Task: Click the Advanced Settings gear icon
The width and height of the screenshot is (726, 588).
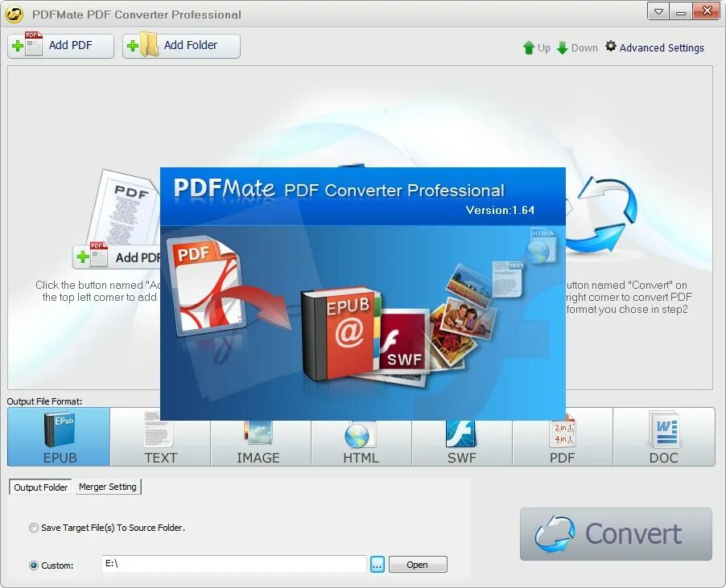Action: point(611,47)
